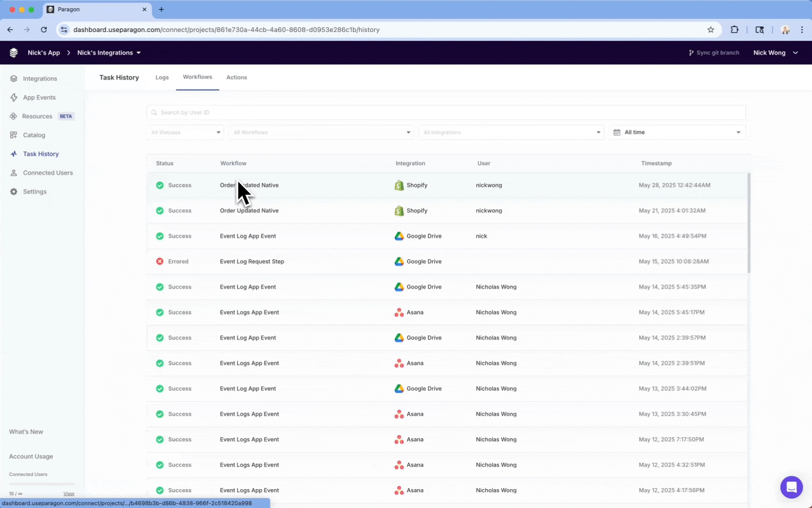Image resolution: width=812 pixels, height=508 pixels.
Task: Switch to the Logs tab
Action: (162, 78)
